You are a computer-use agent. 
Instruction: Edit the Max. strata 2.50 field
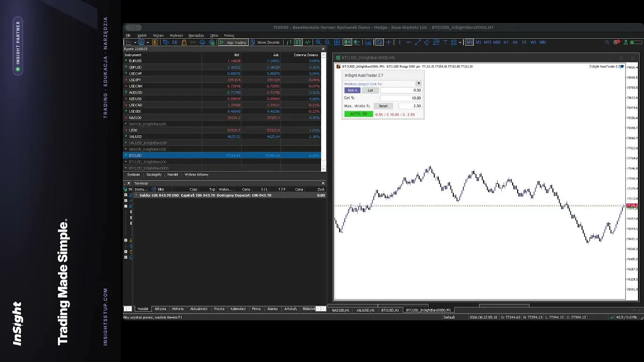click(410, 106)
